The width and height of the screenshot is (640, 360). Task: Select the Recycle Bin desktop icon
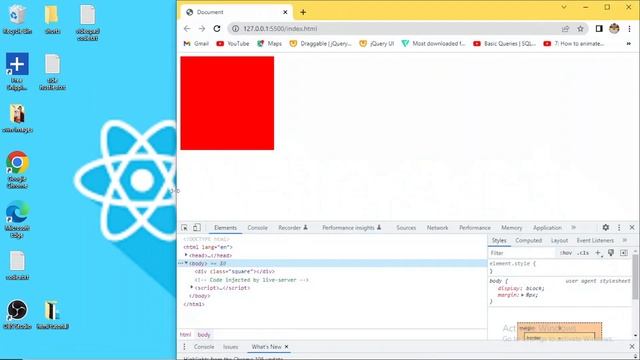(x=17, y=20)
